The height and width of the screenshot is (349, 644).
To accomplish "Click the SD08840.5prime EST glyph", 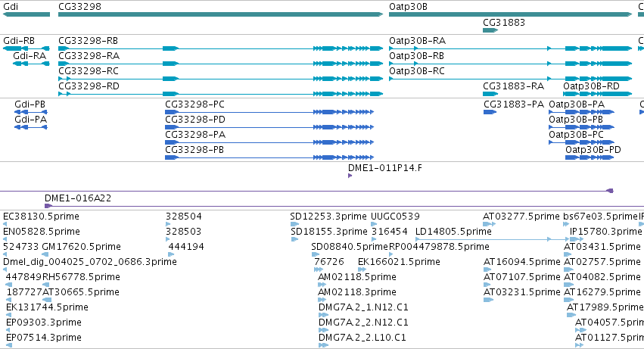I will point(316,254).
